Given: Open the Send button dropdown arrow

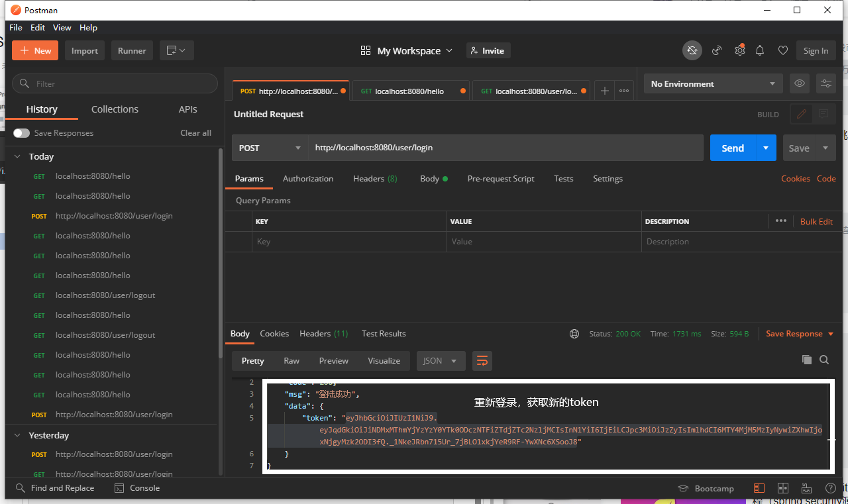Looking at the screenshot, I should [766, 148].
